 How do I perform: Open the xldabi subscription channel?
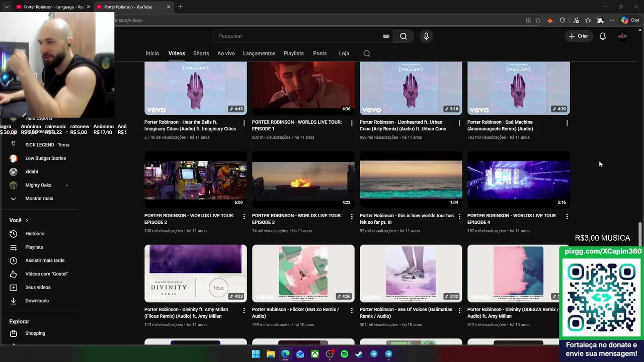point(31,172)
